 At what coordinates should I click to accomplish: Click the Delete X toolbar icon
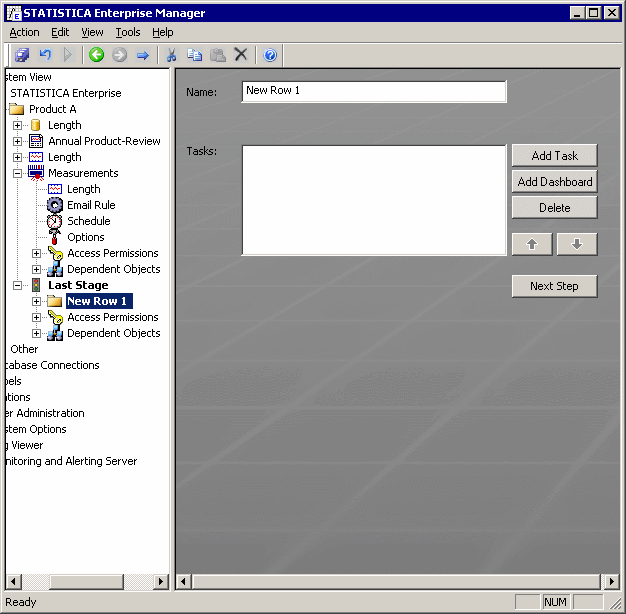point(241,54)
